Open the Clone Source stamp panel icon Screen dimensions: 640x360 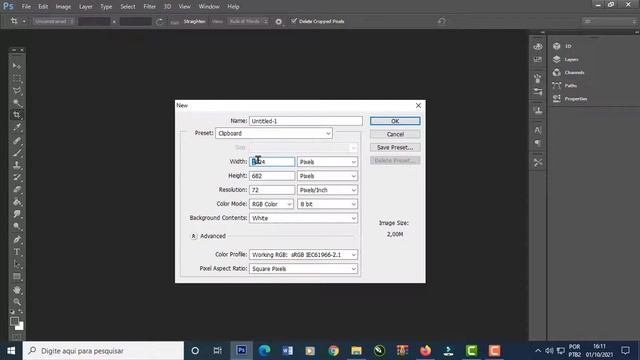[538, 110]
